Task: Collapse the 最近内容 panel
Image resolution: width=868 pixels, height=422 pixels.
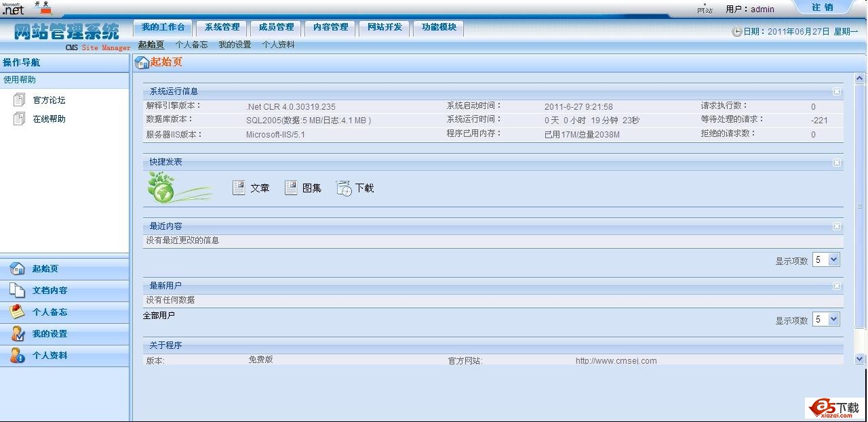Action: 837,226
